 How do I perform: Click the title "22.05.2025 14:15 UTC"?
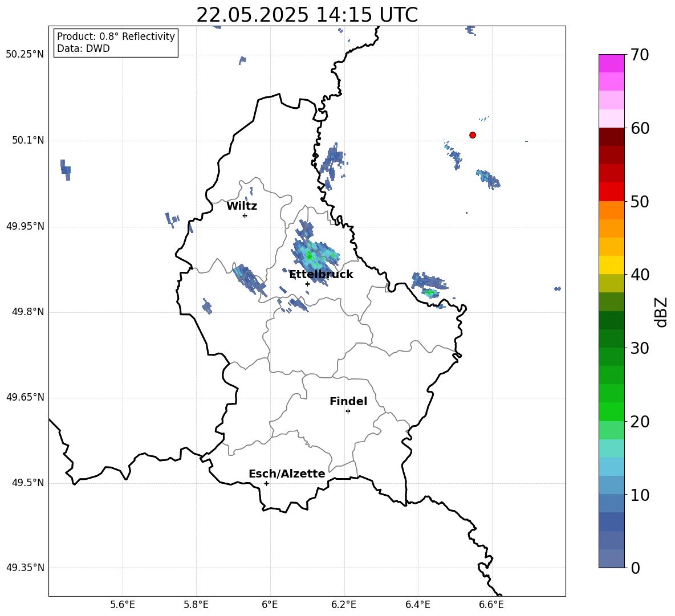pos(307,15)
